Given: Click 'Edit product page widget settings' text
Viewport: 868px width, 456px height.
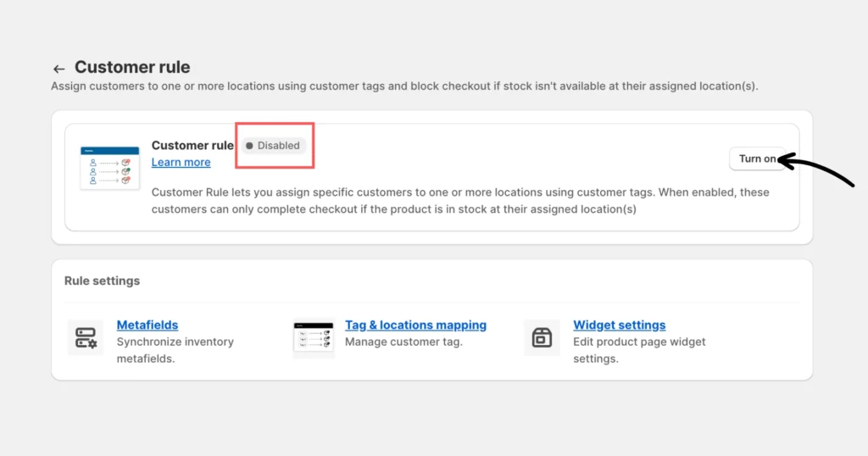Looking at the screenshot, I should tap(639, 350).
